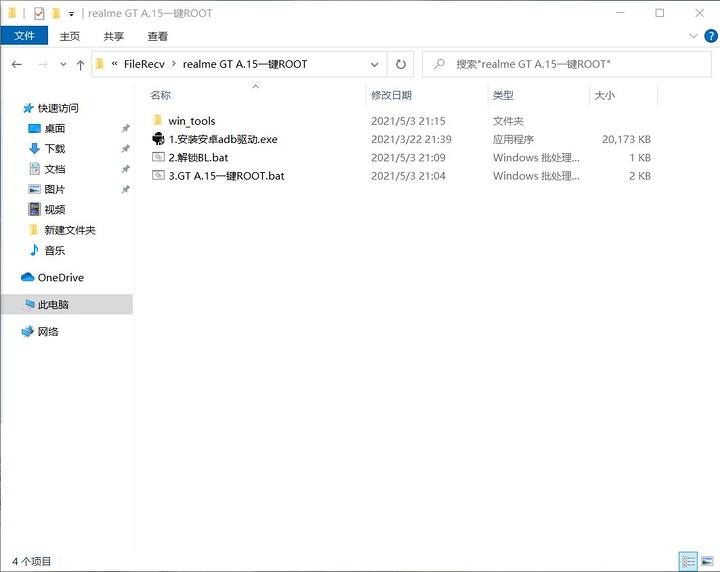Select the win_tools folder
The width and height of the screenshot is (720, 572).
click(x=191, y=121)
